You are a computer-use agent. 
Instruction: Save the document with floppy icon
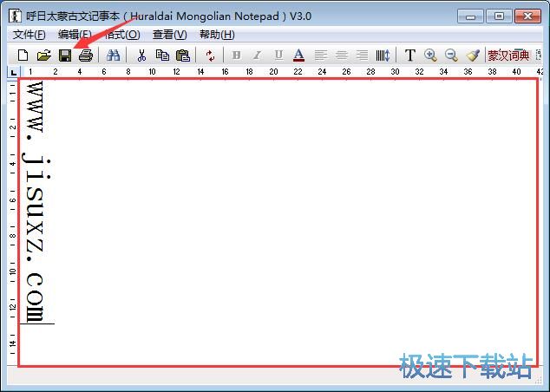[64, 56]
